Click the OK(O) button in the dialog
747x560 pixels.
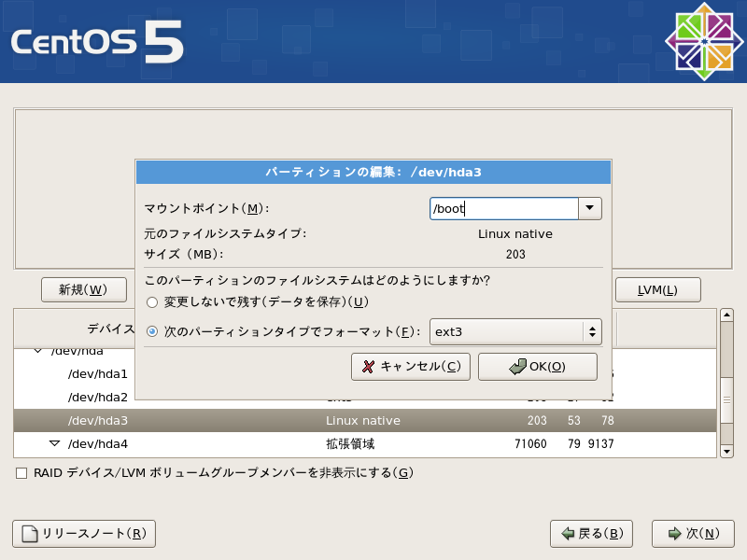538,367
